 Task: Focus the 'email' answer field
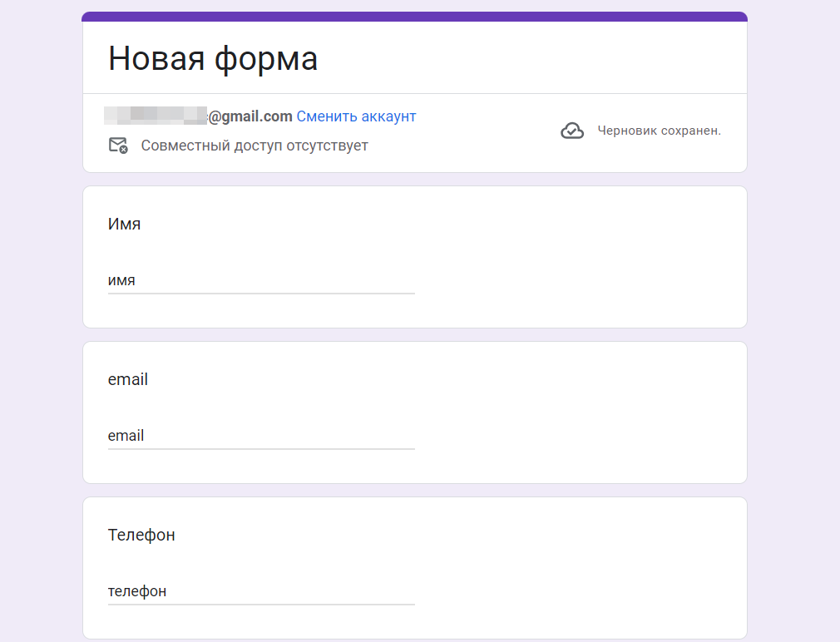pyautogui.click(x=261, y=436)
